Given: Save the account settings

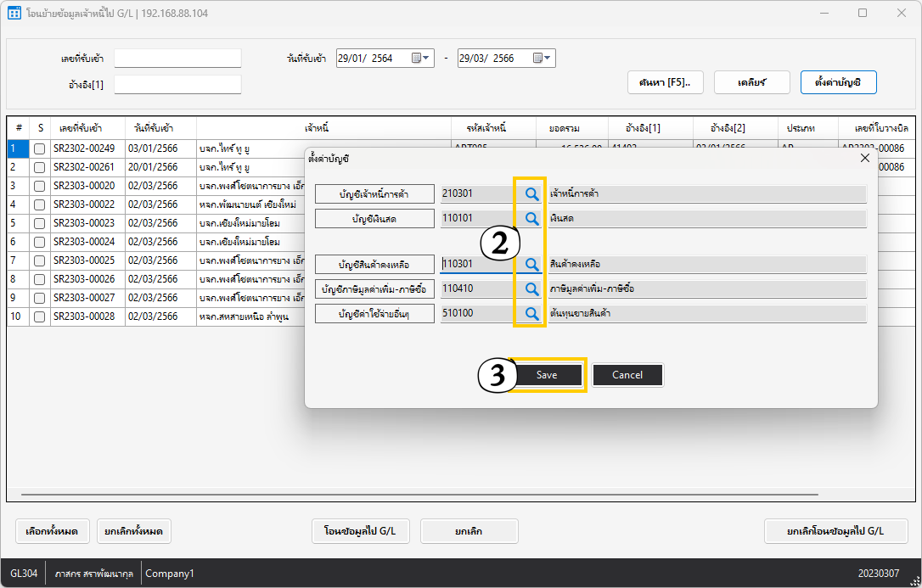Looking at the screenshot, I should pos(547,375).
